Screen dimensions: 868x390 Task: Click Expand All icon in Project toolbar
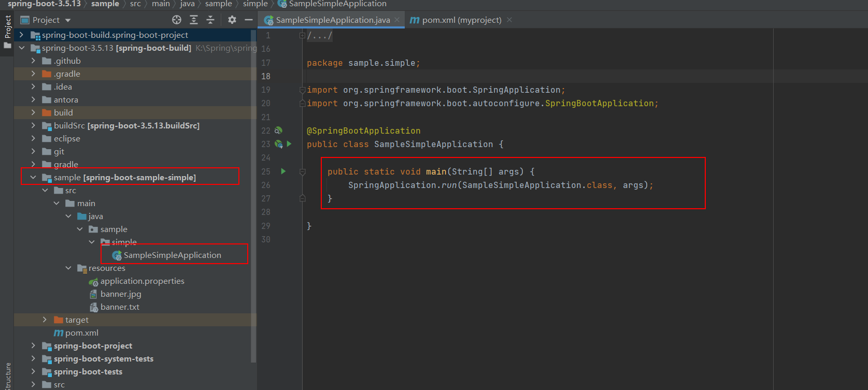[194, 20]
